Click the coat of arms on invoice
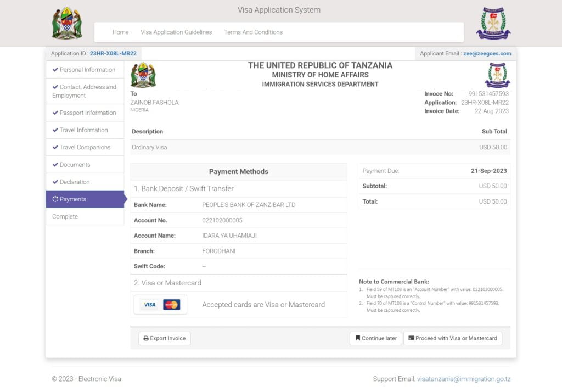This screenshot has height=392, width=562. tap(143, 75)
